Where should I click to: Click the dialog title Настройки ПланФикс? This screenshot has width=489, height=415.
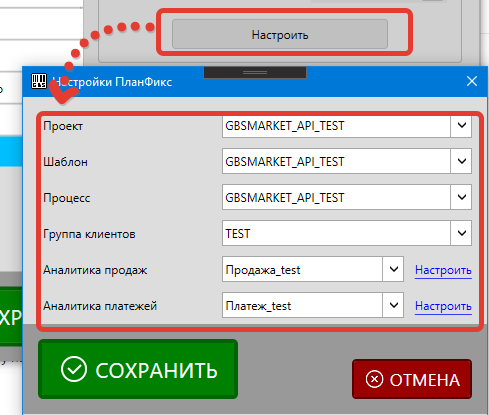pyautogui.click(x=112, y=82)
